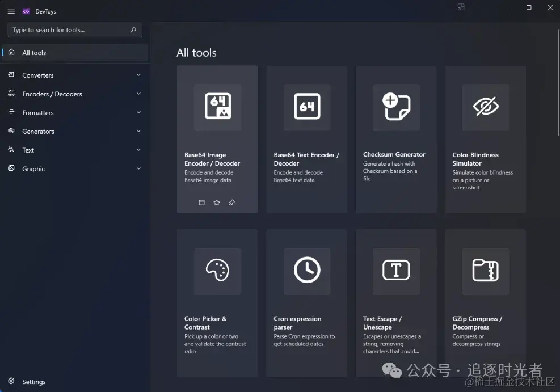The image size is (560, 392).
Task: Click the Converters sidebar icon
Action: click(11, 75)
